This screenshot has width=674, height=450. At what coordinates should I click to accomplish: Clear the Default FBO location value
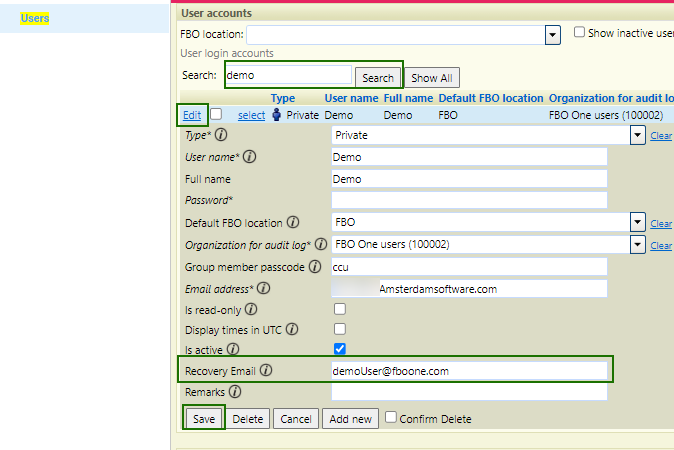(x=661, y=223)
